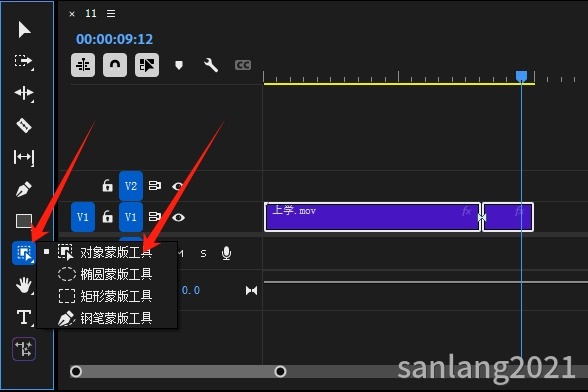The width and height of the screenshot is (588, 392).
Task: Select sequence tab 11
Action: (x=91, y=14)
